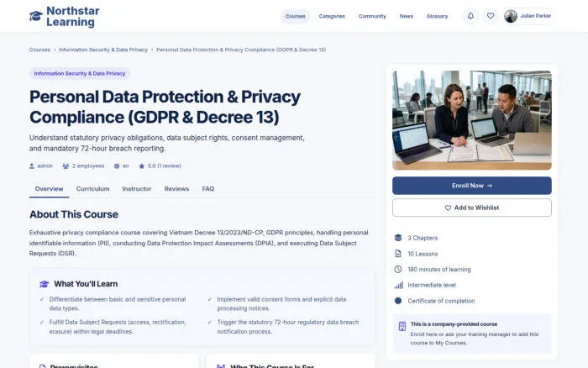This screenshot has height=368, width=588.
Task: Click the building icon in company notice
Action: click(x=402, y=326)
